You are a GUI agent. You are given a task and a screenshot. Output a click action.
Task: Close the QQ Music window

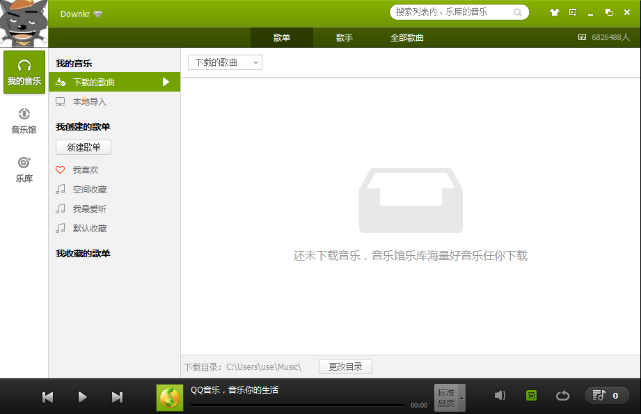coord(627,12)
